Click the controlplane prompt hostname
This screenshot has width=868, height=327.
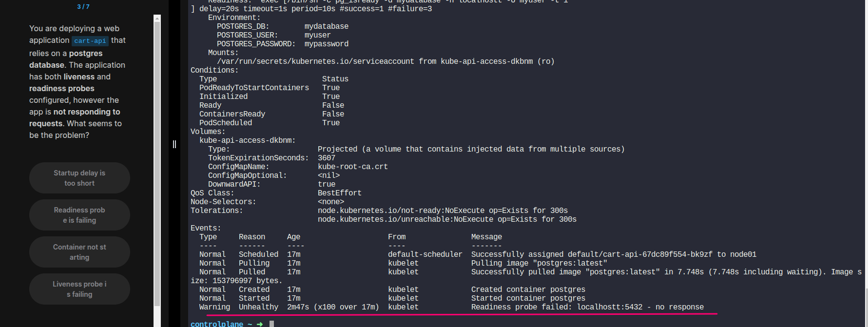(217, 324)
